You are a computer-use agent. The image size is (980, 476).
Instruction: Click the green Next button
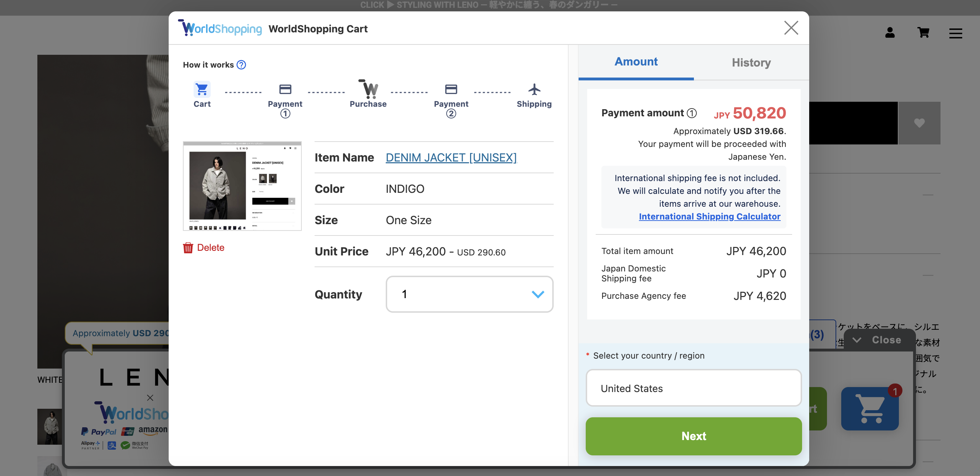pos(694,436)
